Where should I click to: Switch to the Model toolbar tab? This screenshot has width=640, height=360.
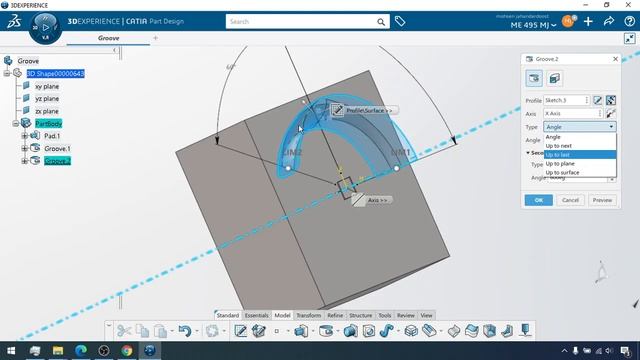[282, 315]
